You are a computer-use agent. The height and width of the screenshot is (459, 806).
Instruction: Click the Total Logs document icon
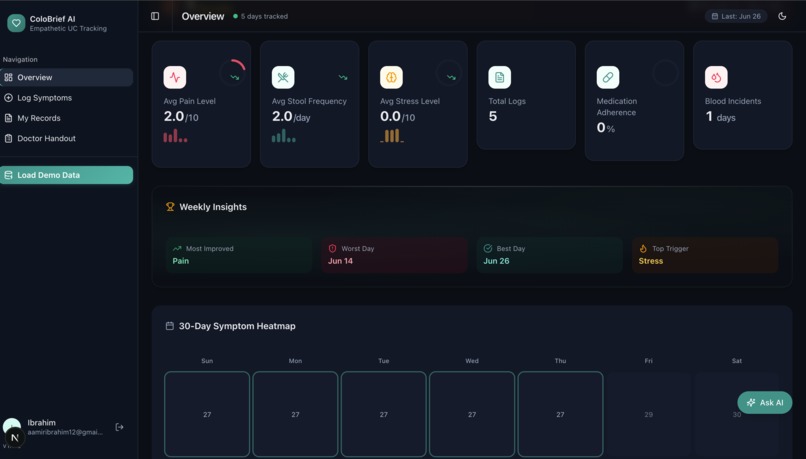tap(500, 77)
